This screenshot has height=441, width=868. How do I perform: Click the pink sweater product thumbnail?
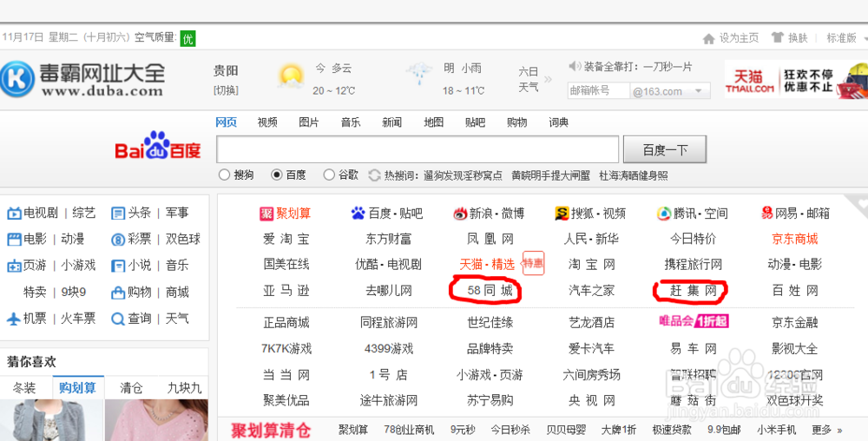[156, 420]
